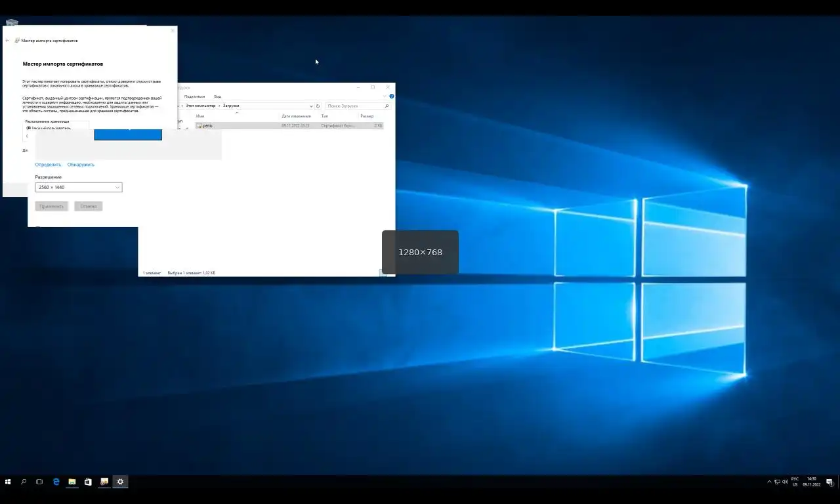Sort files by Имя column
840x504 pixels.
click(x=200, y=116)
